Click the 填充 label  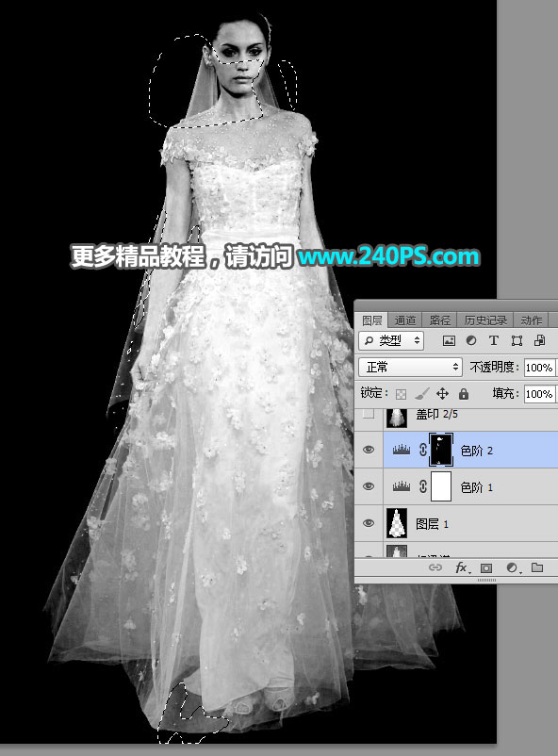click(503, 394)
